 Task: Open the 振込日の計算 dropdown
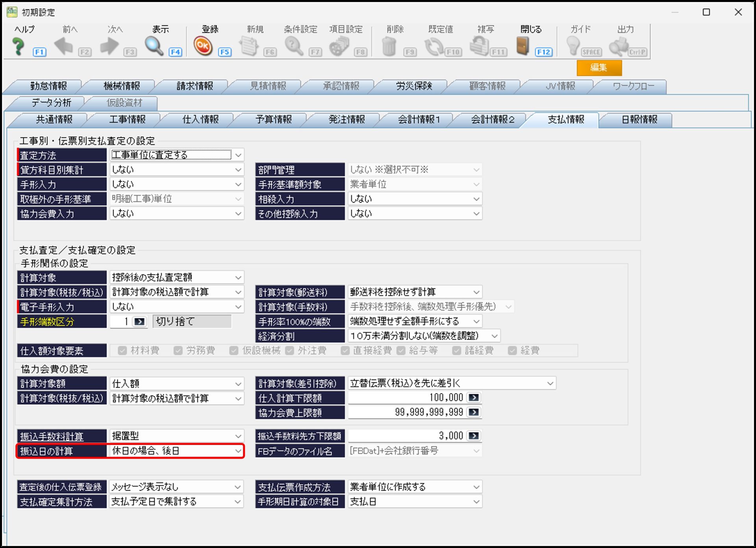[x=238, y=451]
